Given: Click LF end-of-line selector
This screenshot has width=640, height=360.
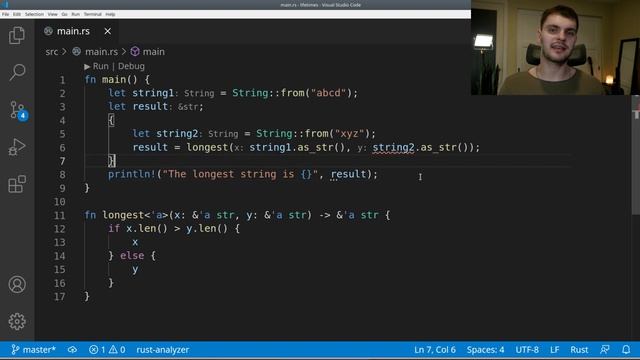Looking at the screenshot, I should click(x=554, y=350).
